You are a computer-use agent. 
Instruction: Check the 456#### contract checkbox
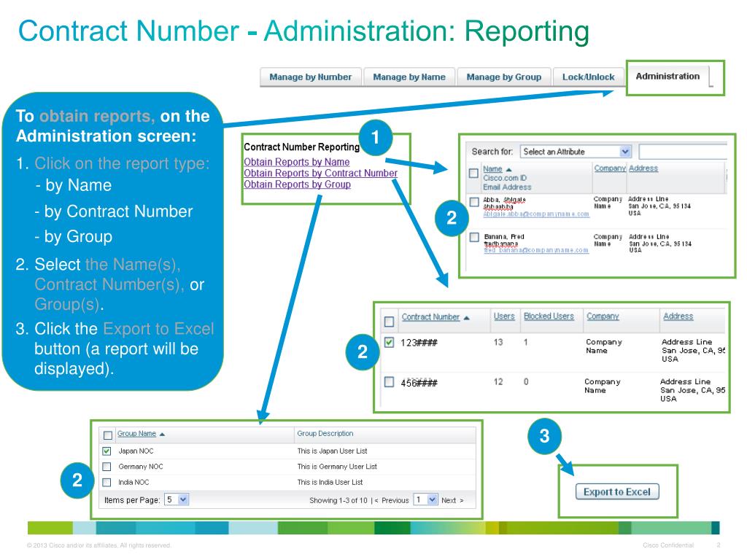[390, 382]
